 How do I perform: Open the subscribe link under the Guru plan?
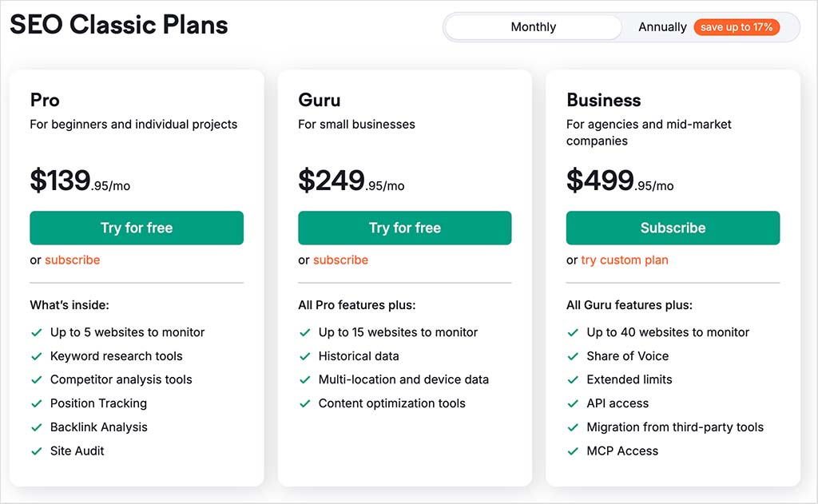(340, 260)
